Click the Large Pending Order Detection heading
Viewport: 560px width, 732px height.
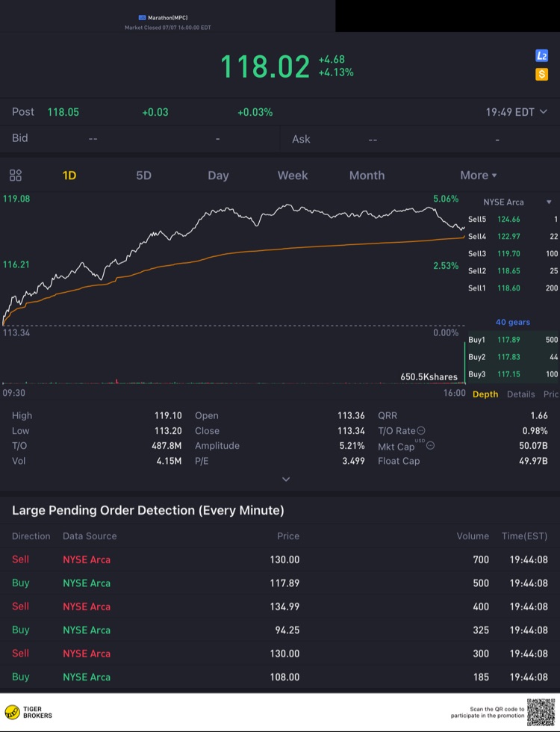point(148,510)
